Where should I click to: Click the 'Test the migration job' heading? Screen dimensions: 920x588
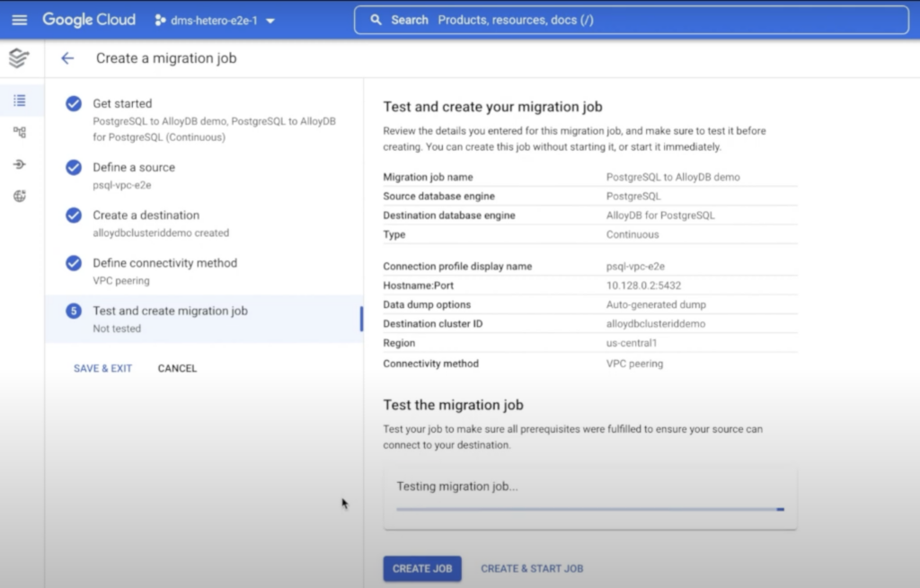pyautogui.click(x=454, y=405)
